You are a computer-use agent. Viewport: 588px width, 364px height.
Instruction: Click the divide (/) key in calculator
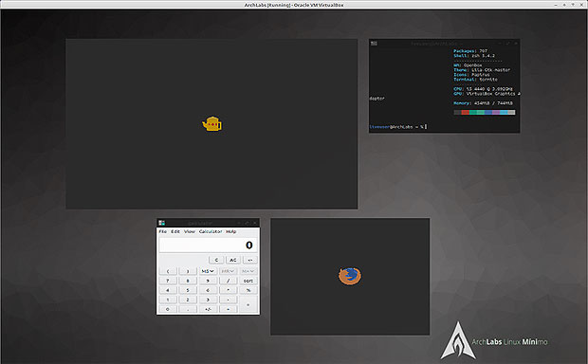[x=228, y=281]
